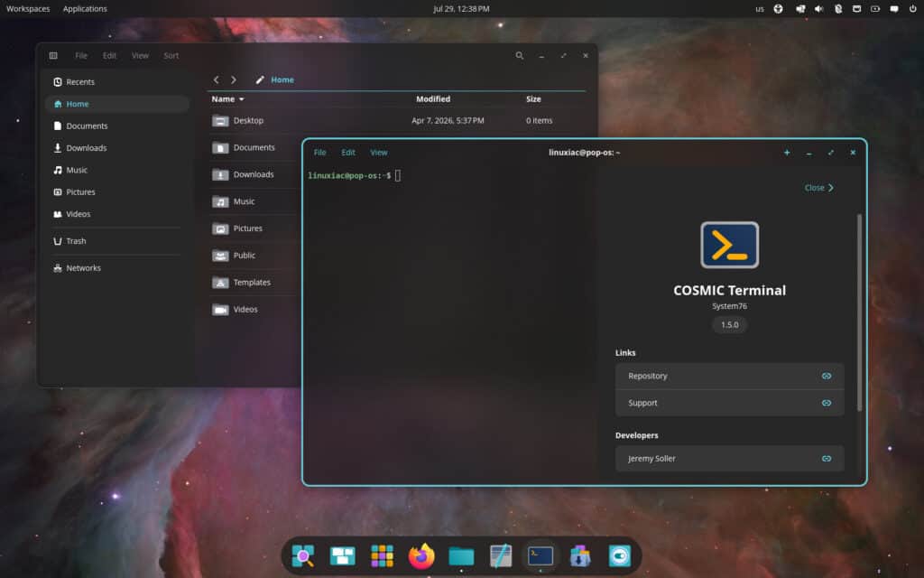
Task: Click the About panel vertical scrollbar
Action: pyautogui.click(x=859, y=312)
